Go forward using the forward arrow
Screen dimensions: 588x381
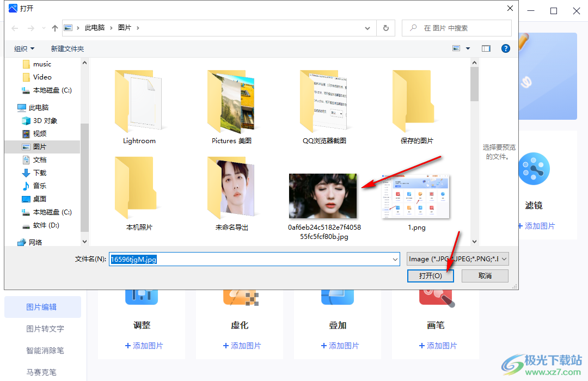(x=30, y=28)
